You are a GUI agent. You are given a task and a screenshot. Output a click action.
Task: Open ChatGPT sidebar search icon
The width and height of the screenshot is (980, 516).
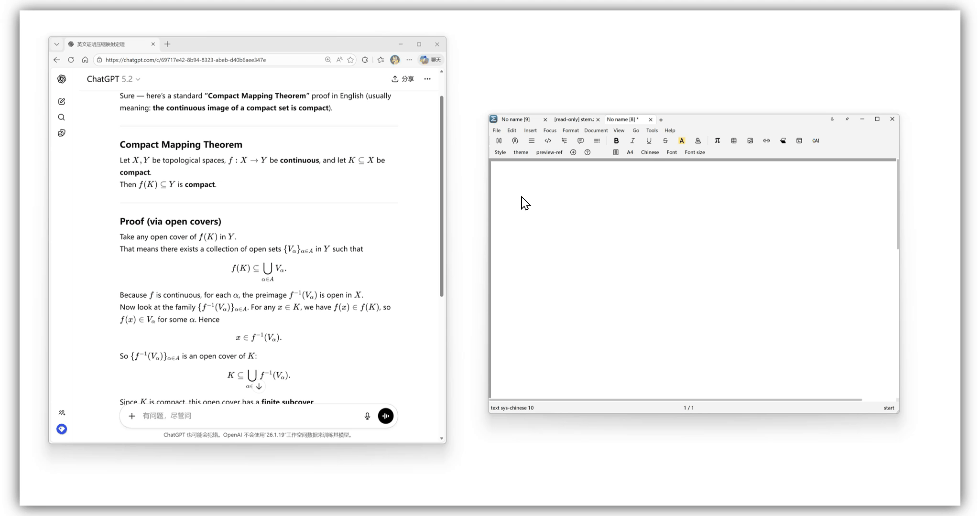[62, 117]
